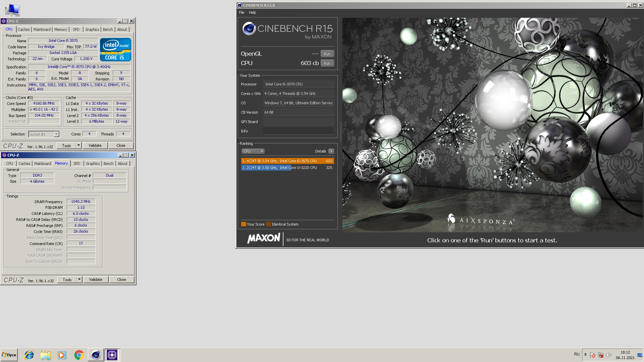Viewport: 644px width, 362px height.
Task: Click the Info input field in Cinebench
Action: point(299,131)
